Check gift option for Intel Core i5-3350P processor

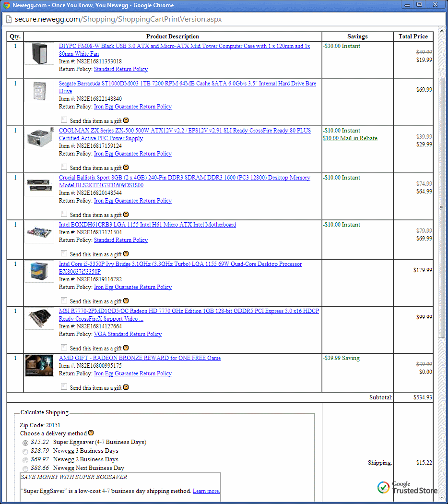point(64,300)
